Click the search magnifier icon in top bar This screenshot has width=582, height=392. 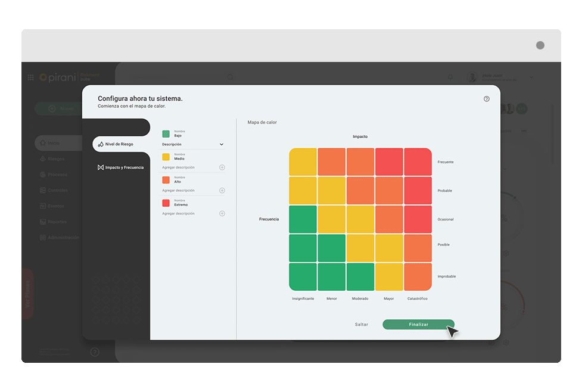tap(230, 77)
